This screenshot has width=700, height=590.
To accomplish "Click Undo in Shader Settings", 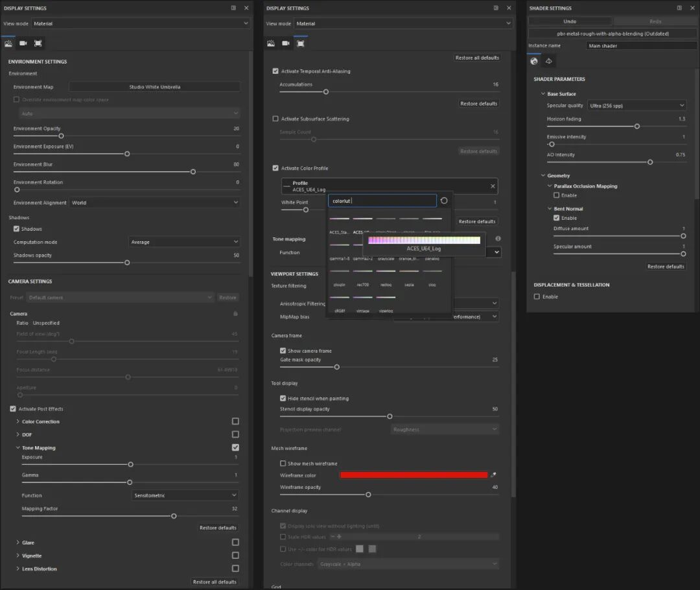I will [x=570, y=21].
